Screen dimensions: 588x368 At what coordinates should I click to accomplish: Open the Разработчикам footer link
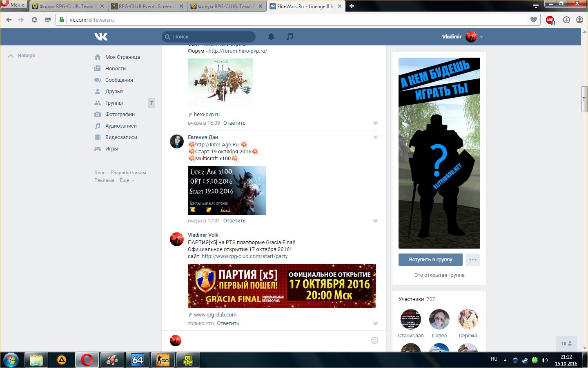click(x=128, y=173)
